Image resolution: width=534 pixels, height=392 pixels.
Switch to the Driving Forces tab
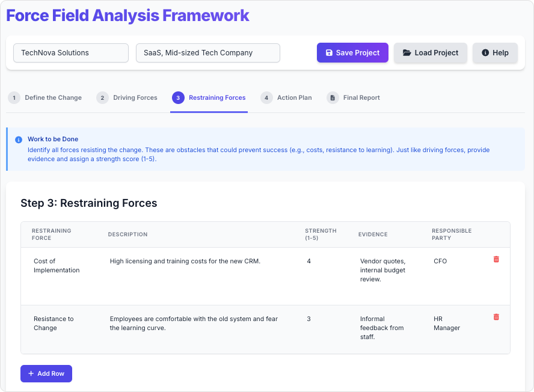pyautogui.click(x=127, y=98)
